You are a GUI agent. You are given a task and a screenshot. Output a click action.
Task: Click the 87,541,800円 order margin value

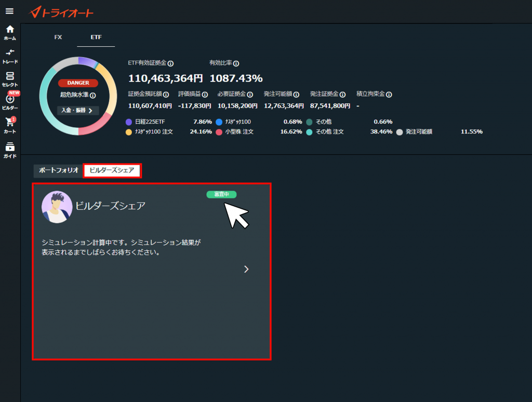tap(330, 106)
